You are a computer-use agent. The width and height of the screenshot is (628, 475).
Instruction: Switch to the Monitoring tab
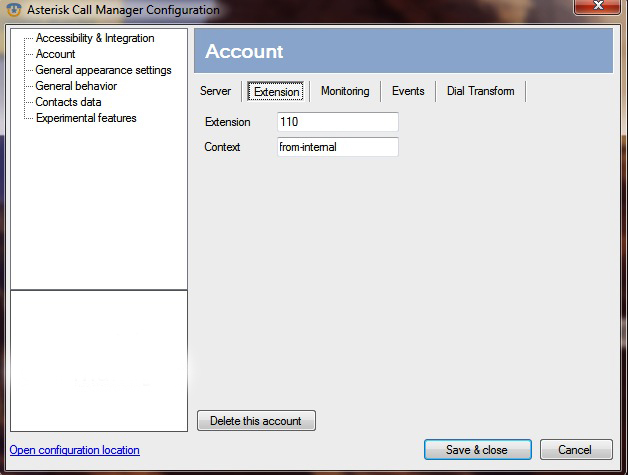pos(345,91)
